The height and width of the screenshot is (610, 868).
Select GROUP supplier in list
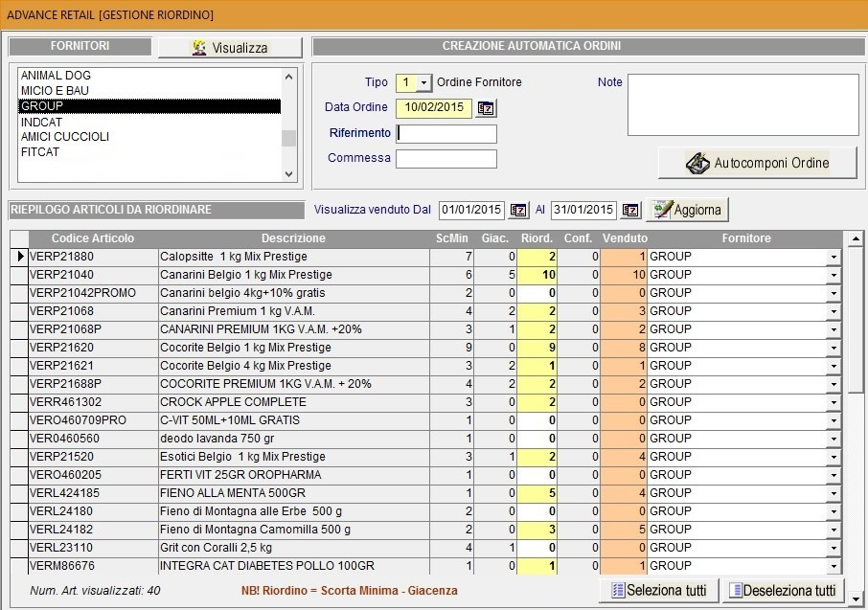[x=149, y=106]
